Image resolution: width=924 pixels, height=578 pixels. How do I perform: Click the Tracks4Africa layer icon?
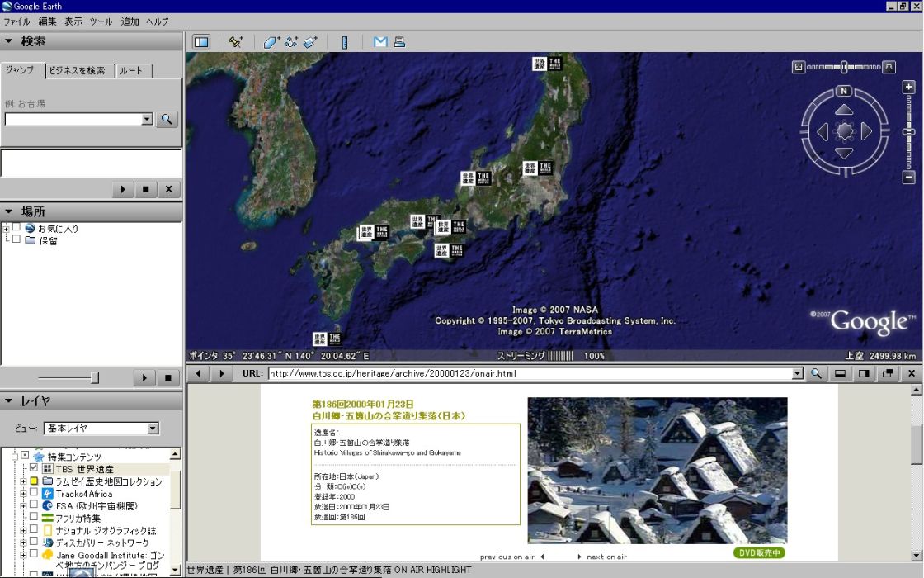[x=47, y=494]
